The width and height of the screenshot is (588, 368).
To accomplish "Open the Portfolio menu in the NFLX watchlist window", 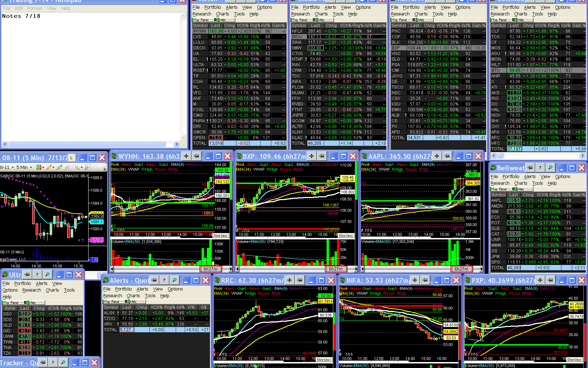I will point(311,7).
